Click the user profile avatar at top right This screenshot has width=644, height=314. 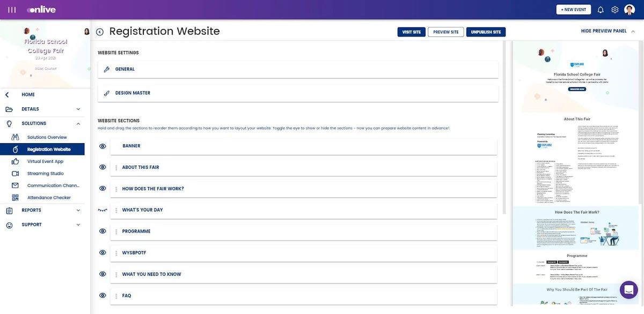click(x=630, y=10)
